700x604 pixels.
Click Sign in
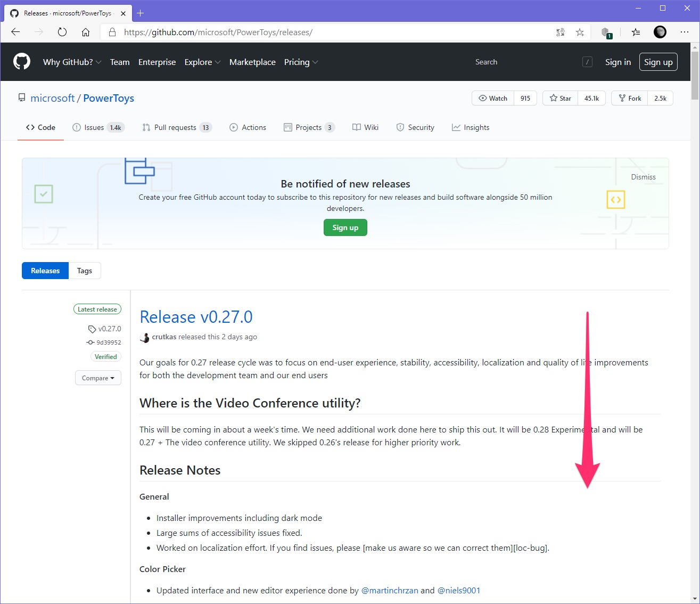pyautogui.click(x=618, y=62)
